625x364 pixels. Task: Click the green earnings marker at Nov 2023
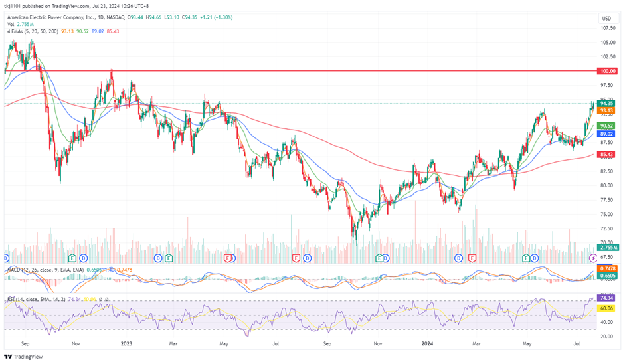click(x=379, y=258)
